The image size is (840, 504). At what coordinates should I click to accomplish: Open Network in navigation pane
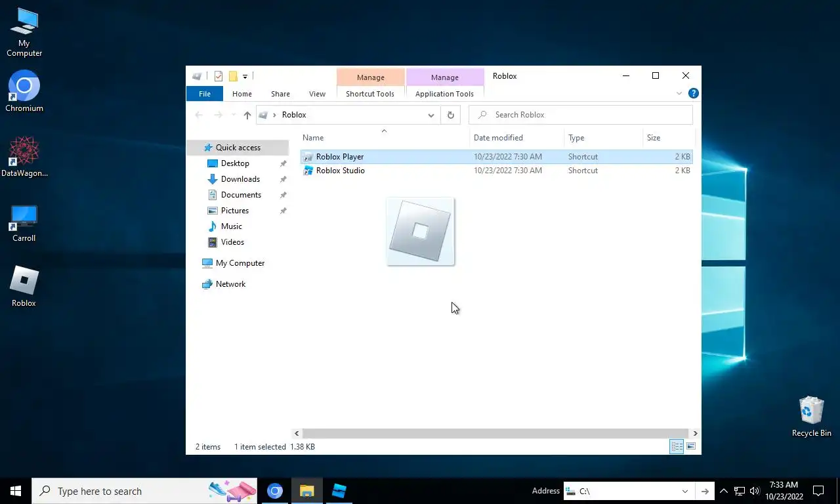(x=230, y=284)
